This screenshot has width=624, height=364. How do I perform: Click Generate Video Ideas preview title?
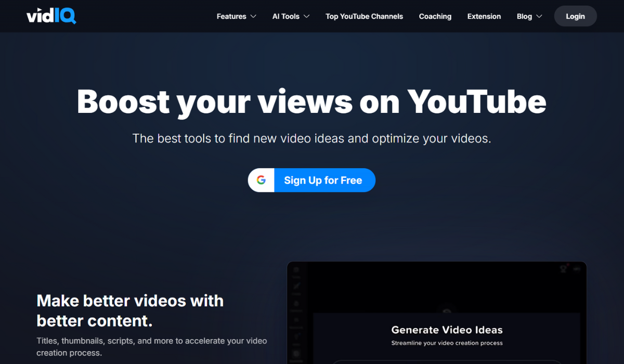click(x=447, y=330)
